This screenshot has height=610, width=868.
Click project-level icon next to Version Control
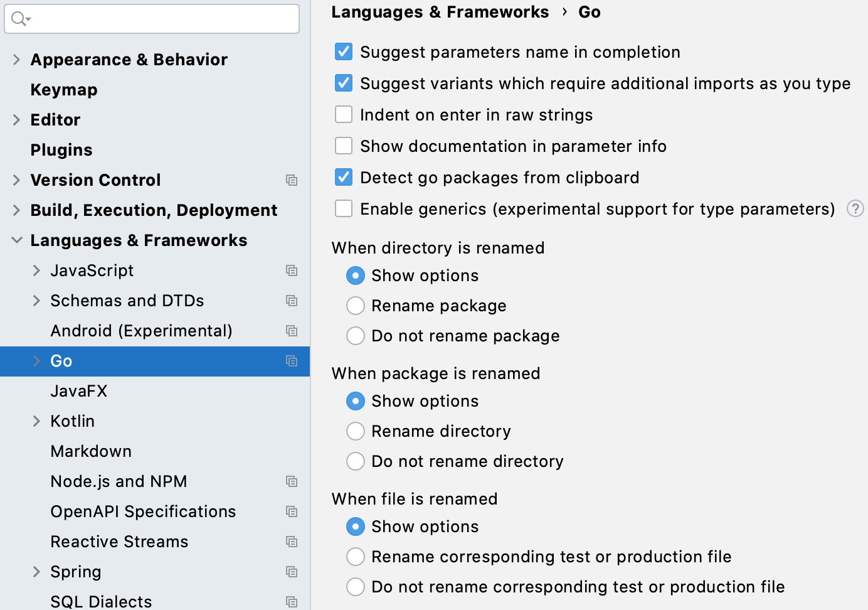(x=292, y=180)
